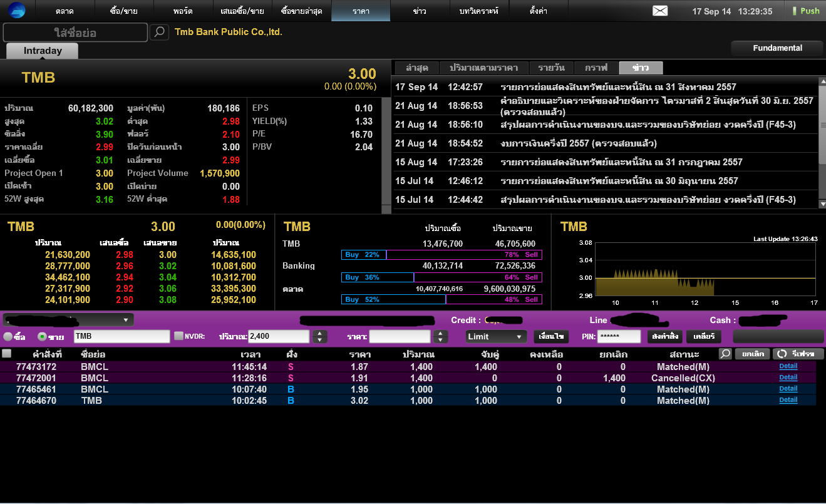Open the Limit order type dropdown
This screenshot has height=504, width=826.
point(496,337)
